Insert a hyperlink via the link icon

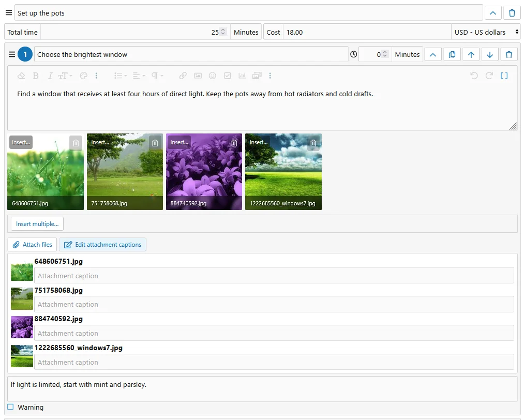point(183,76)
